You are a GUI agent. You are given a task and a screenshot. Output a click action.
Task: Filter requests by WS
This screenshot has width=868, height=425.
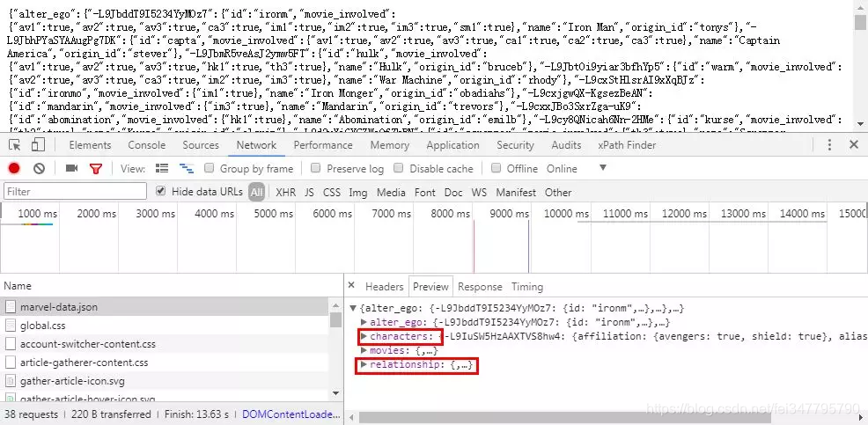tap(479, 192)
